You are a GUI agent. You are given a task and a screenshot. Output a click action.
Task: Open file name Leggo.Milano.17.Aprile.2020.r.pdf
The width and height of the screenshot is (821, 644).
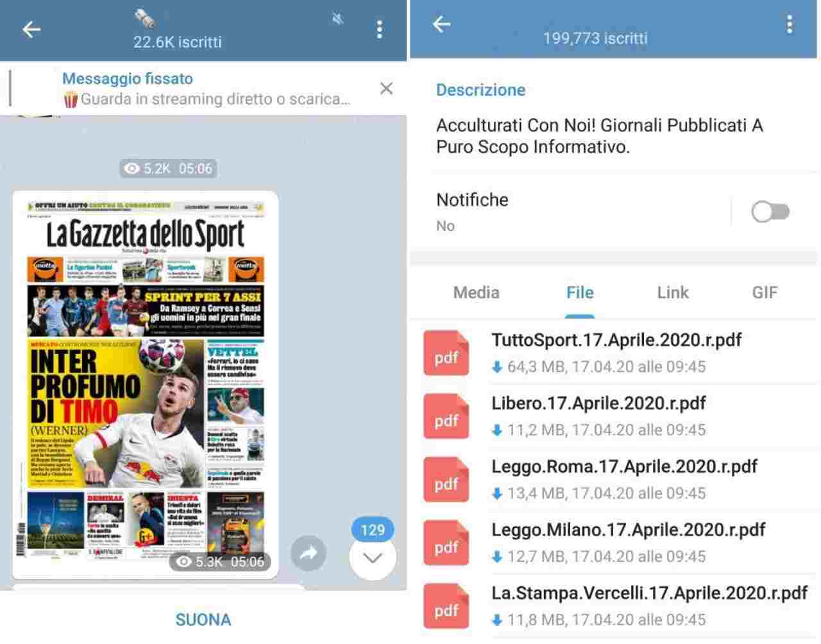(629, 530)
